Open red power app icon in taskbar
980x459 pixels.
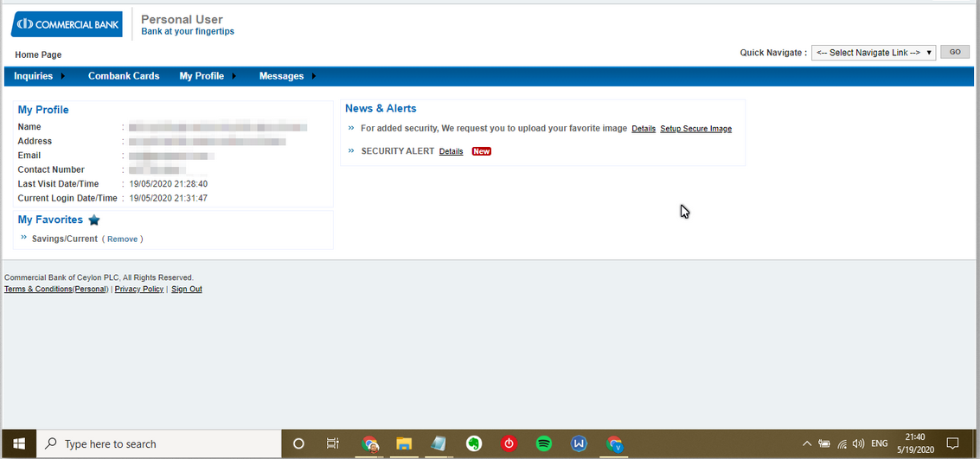509,444
